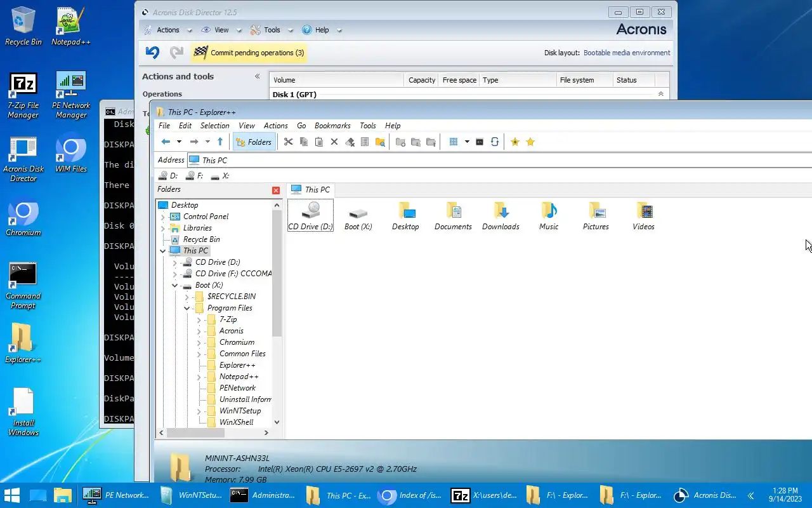
Task: Collapse the Actions and tools panel
Action: (257, 76)
